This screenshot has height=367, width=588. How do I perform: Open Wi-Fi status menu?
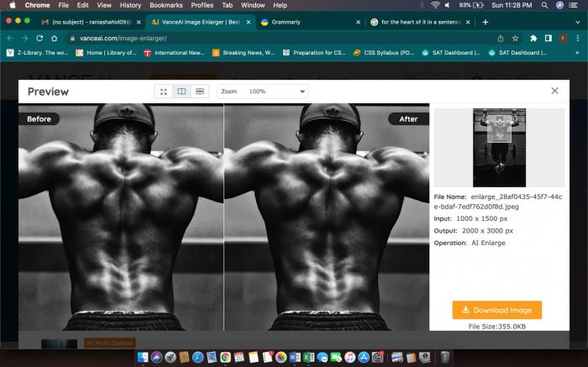click(435, 5)
